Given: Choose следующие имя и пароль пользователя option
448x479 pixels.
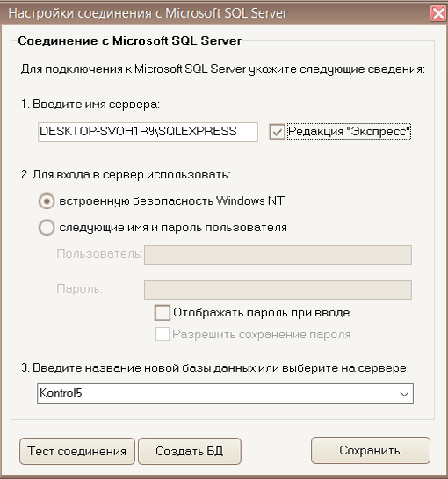Looking at the screenshot, I should pyautogui.click(x=47, y=228).
